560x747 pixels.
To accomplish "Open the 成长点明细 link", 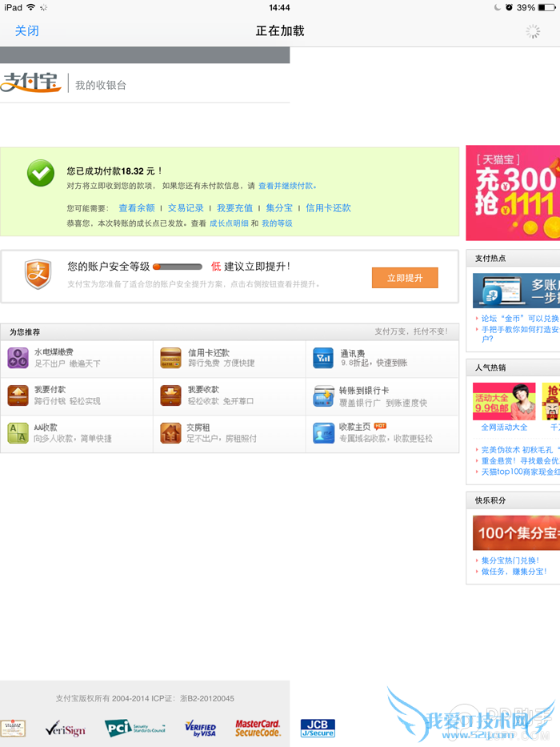I will click(x=229, y=223).
